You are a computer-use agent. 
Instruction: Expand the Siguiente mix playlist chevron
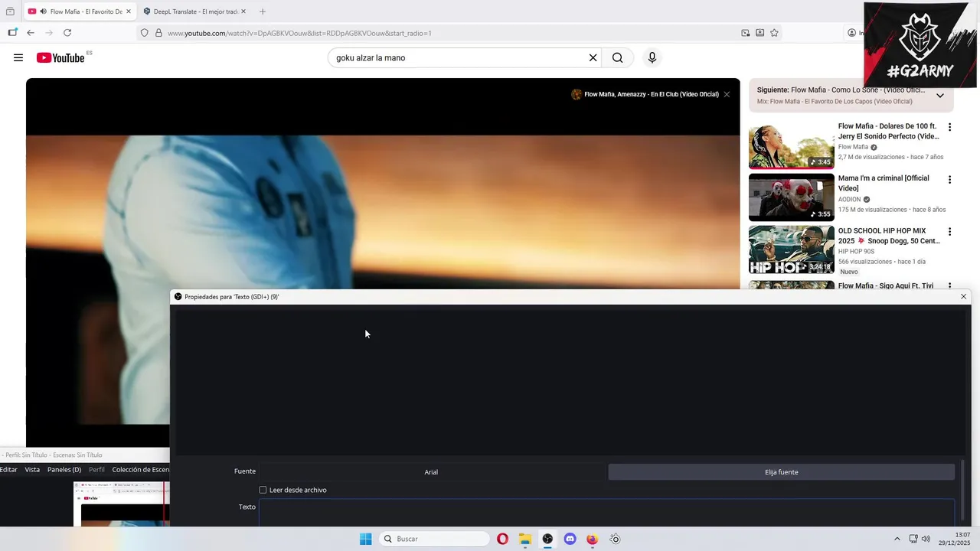[940, 96]
